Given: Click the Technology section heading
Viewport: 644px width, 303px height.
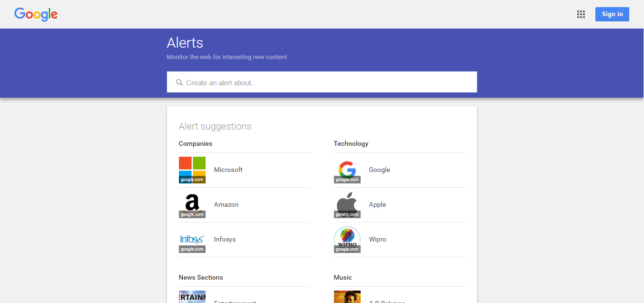Looking at the screenshot, I should point(351,143).
